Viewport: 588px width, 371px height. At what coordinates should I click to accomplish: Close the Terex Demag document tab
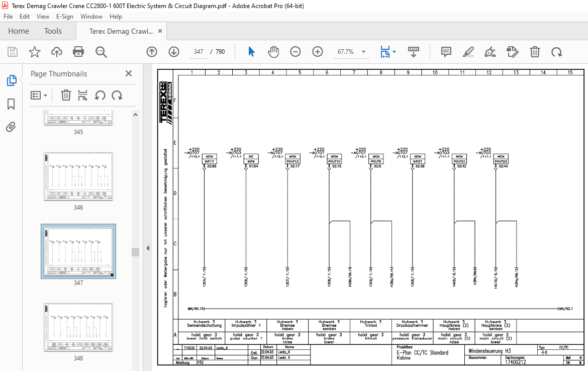[x=160, y=31]
